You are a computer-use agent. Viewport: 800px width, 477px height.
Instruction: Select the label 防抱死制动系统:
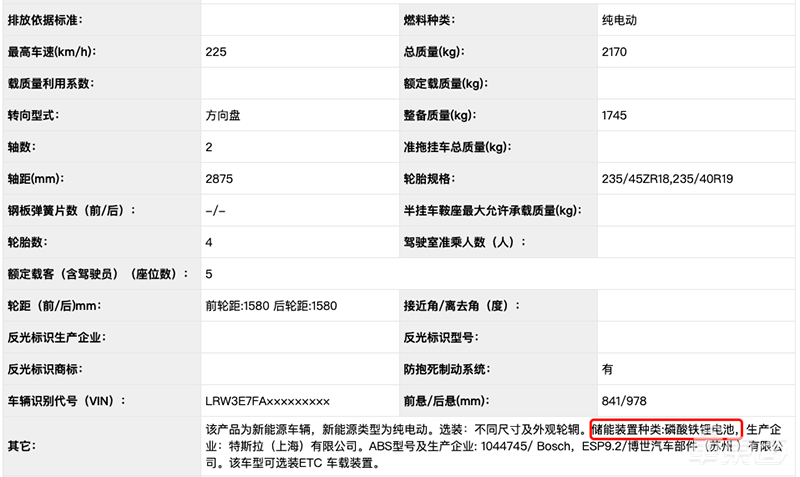click(446, 369)
